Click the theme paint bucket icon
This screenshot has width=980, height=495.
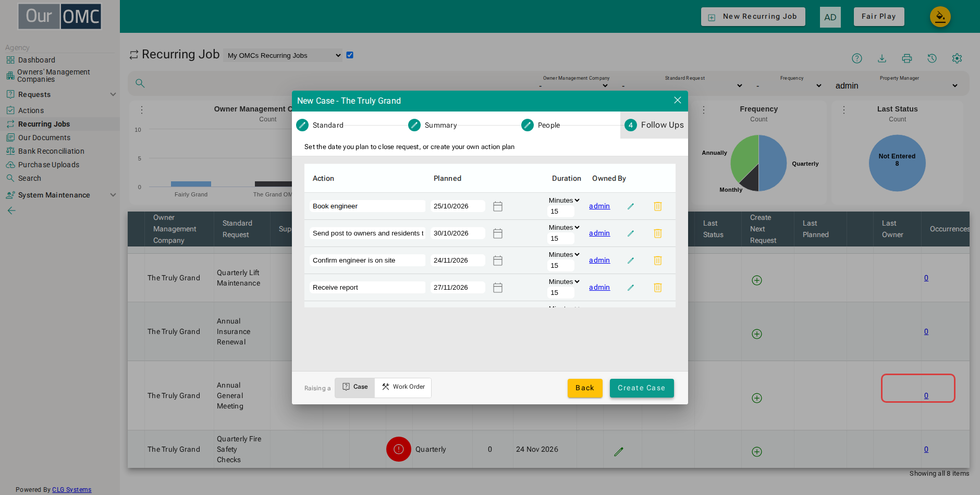tap(940, 17)
